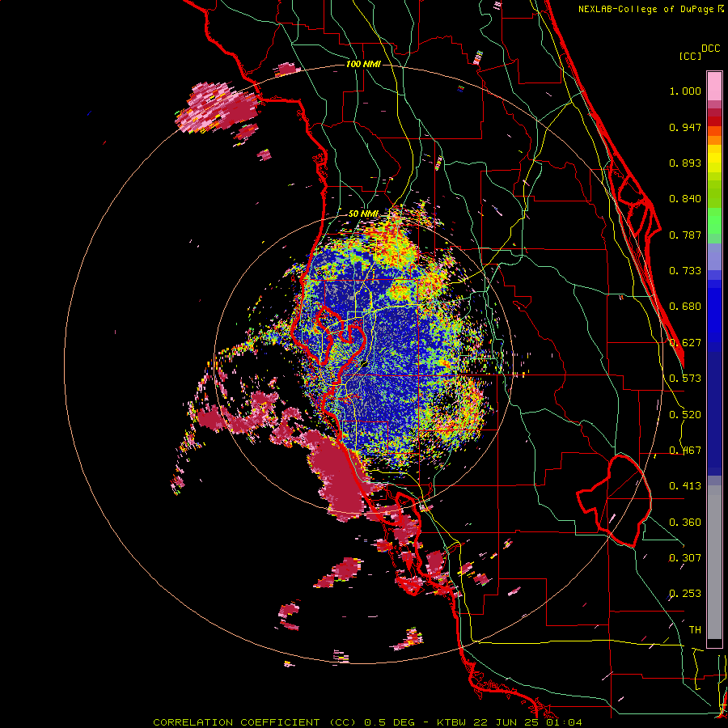Select the 0.360 value on color scale

tap(685, 523)
